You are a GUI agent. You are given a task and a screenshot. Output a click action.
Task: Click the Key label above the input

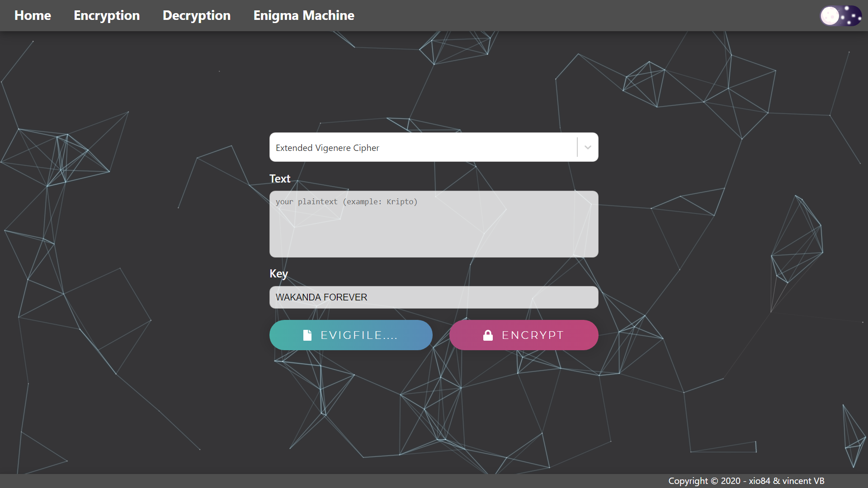point(278,274)
